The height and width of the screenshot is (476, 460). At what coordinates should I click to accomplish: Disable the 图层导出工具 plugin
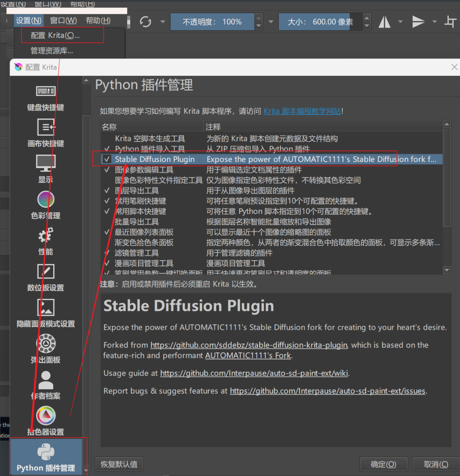click(x=107, y=190)
